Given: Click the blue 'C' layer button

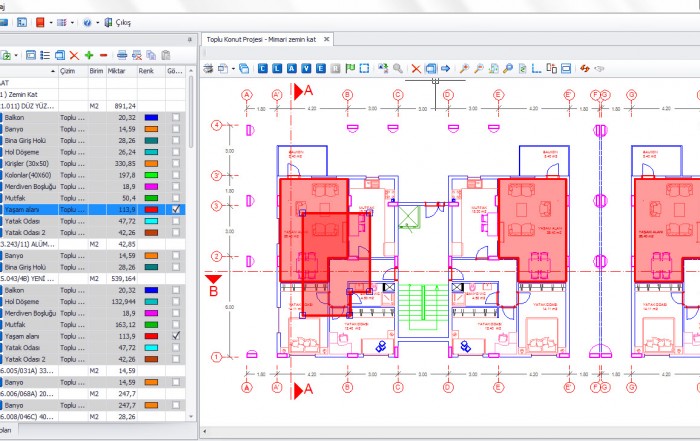Looking at the screenshot, I should [x=263, y=68].
